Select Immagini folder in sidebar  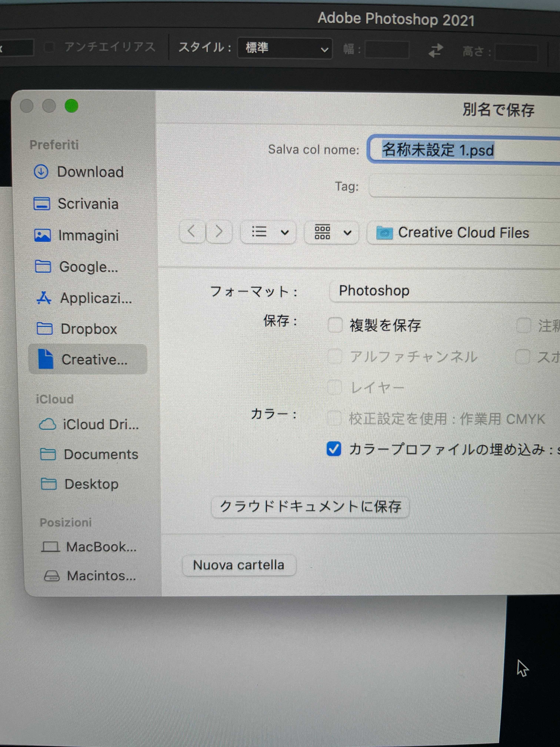click(88, 235)
